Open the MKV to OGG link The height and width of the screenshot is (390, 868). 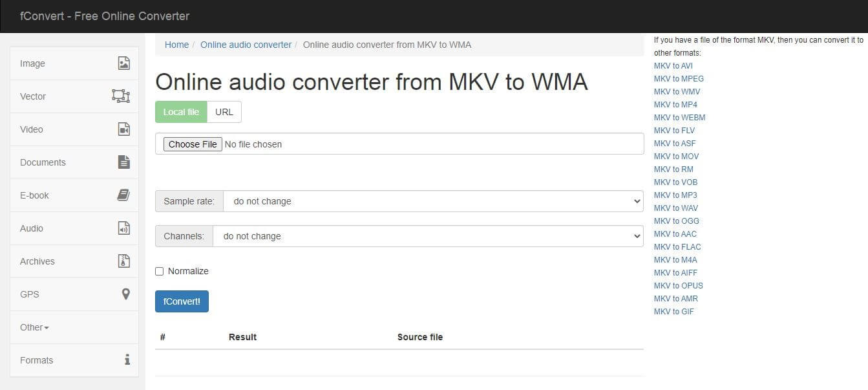click(677, 221)
